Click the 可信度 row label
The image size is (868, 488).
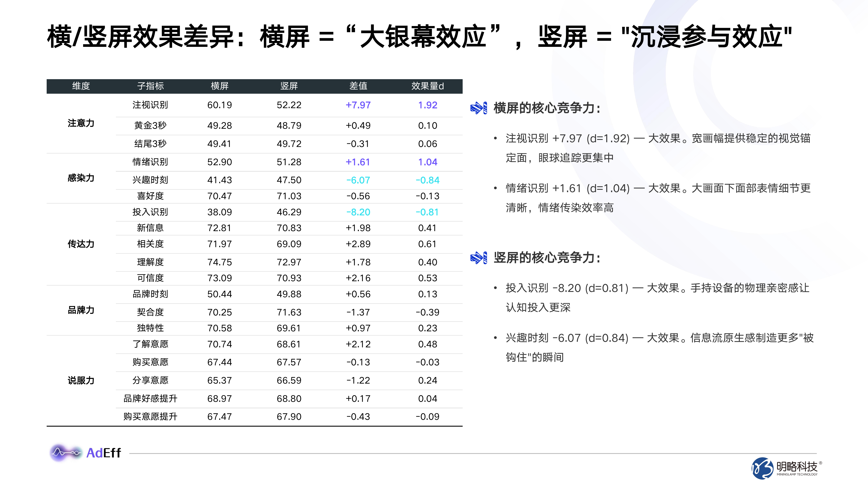[x=150, y=278]
